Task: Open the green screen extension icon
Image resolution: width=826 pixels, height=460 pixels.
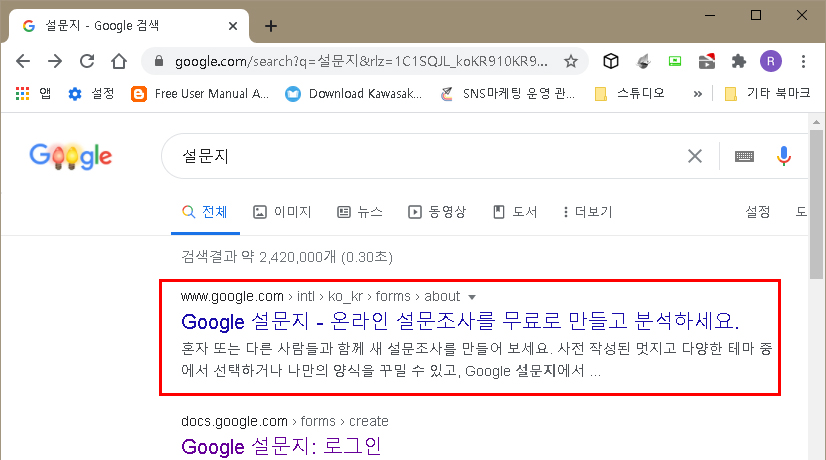Action: pyautogui.click(x=675, y=62)
